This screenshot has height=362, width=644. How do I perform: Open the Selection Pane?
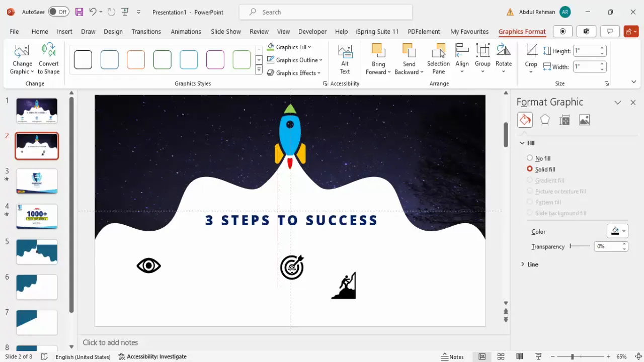(438, 60)
